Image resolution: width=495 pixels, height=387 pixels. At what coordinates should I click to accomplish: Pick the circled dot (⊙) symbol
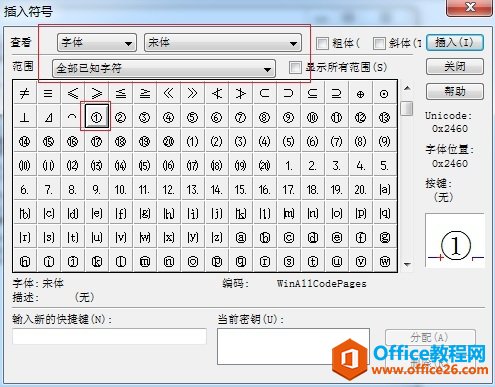point(384,93)
